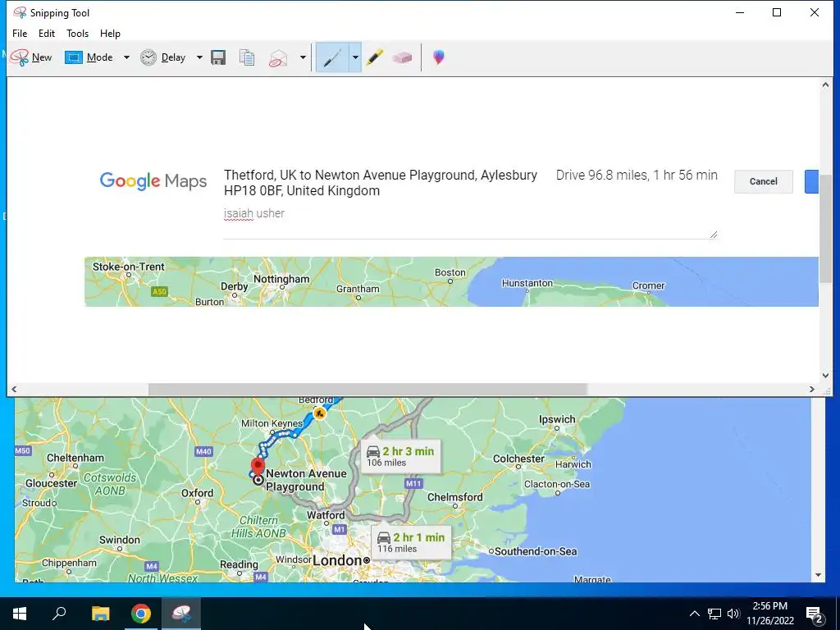Save snip with floppy disk icon
Image resolution: width=840 pixels, height=630 pixels.
(x=218, y=57)
